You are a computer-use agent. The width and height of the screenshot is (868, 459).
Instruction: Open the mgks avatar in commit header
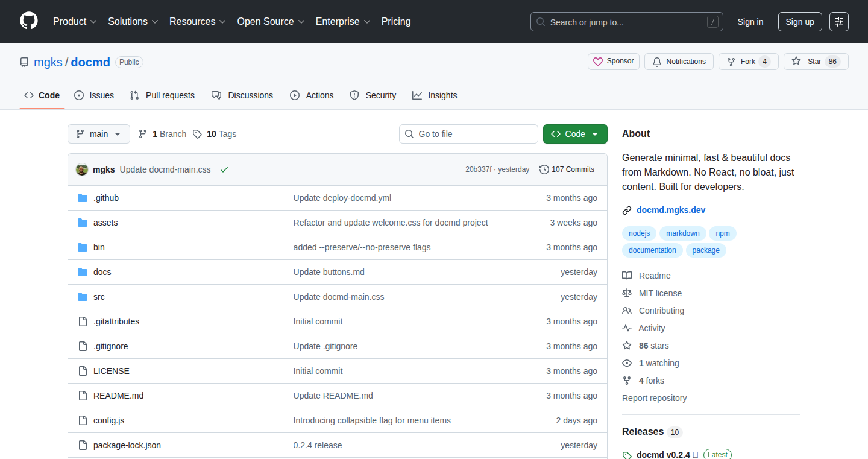click(82, 169)
